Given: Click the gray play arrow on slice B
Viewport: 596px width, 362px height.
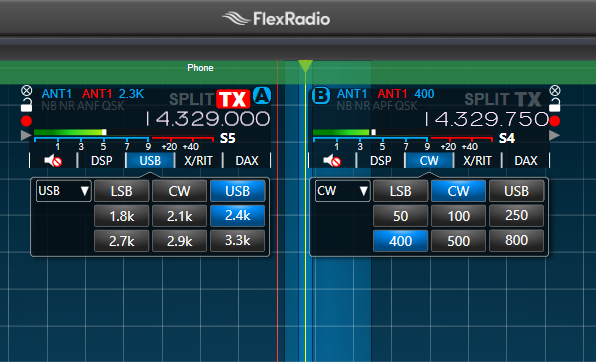Looking at the screenshot, I should (x=555, y=135).
